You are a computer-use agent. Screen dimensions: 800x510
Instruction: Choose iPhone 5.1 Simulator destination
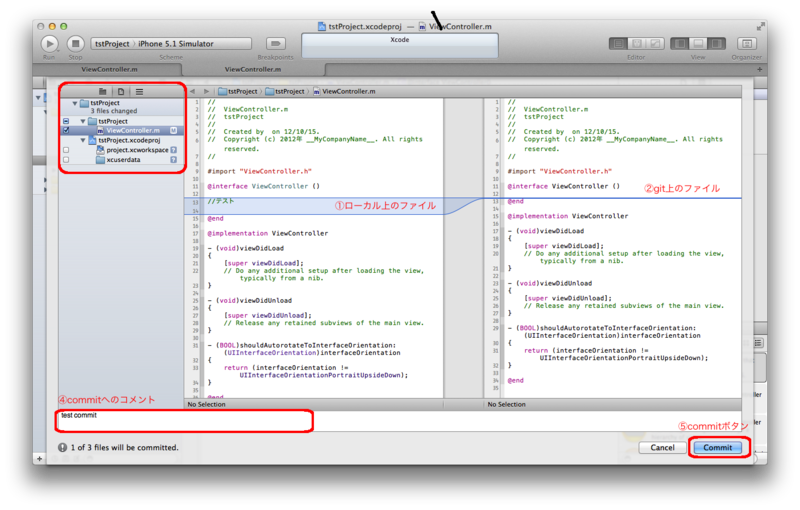click(176, 44)
